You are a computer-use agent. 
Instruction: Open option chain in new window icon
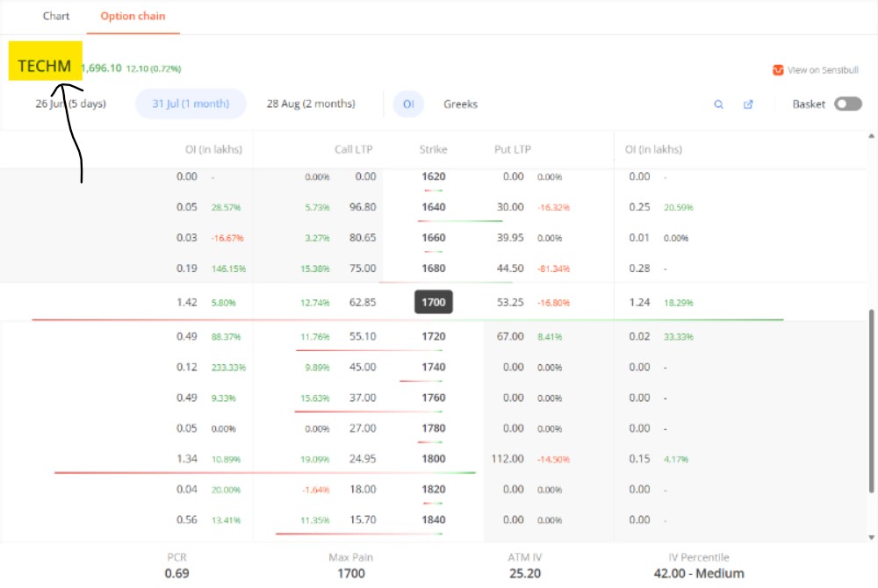tap(748, 104)
